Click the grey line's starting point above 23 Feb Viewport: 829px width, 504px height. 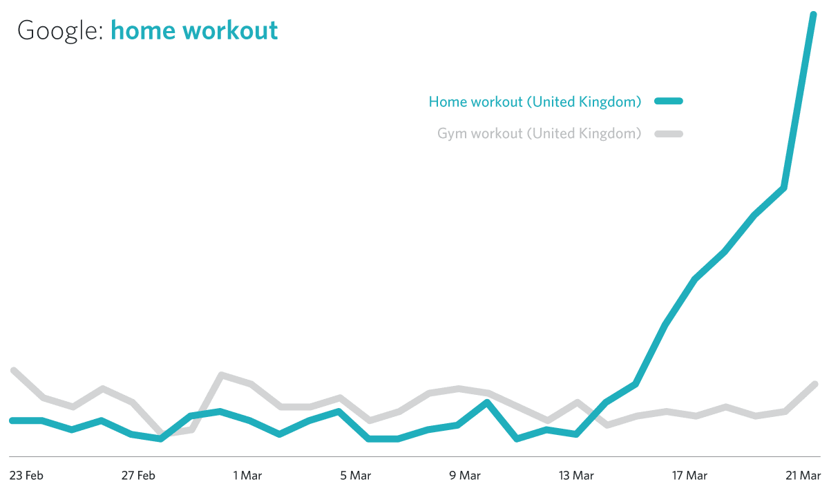pyautogui.click(x=14, y=371)
